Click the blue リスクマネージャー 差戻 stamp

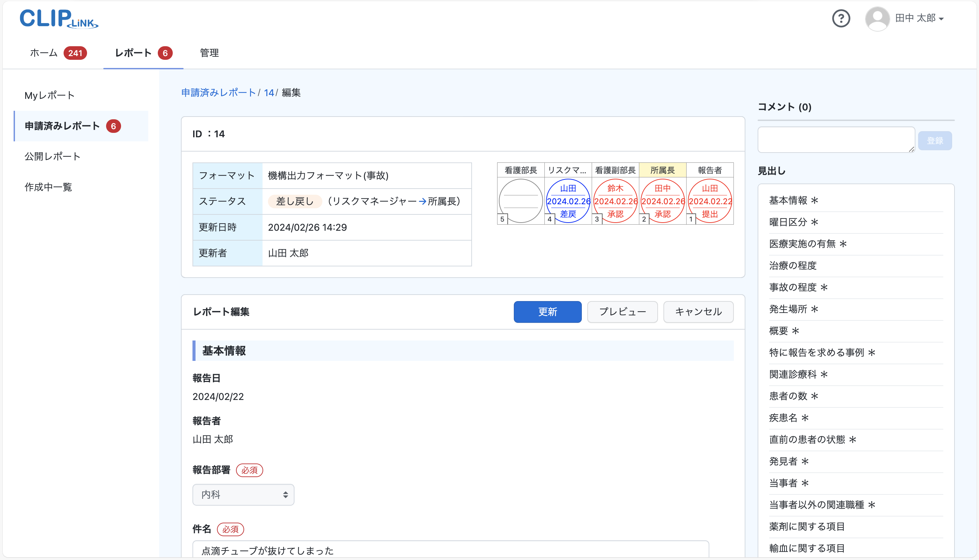tap(568, 200)
